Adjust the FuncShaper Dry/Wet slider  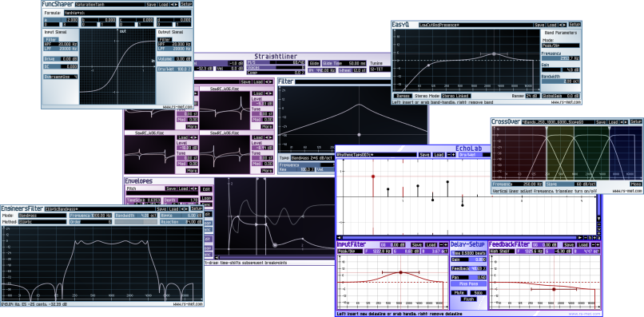pos(174,69)
